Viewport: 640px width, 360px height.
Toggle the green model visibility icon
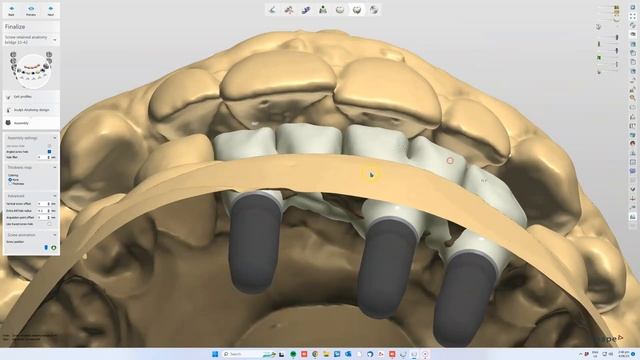click(x=599, y=58)
